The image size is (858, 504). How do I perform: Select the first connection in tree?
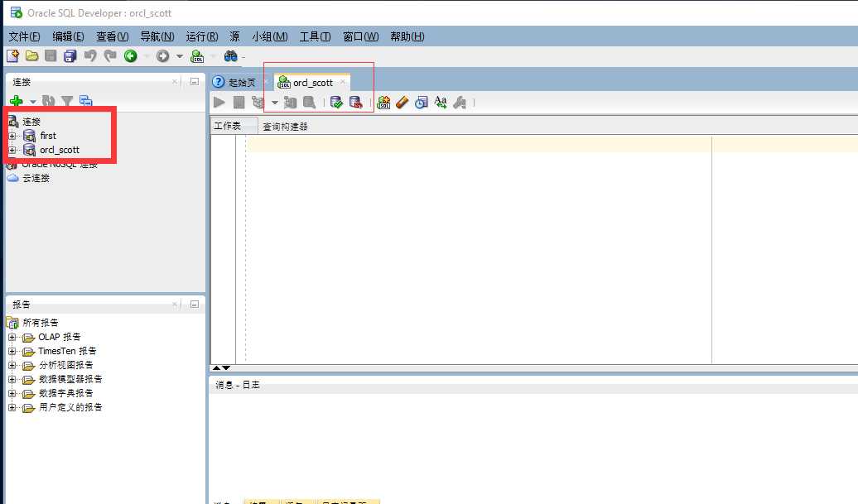(x=48, y=136)
